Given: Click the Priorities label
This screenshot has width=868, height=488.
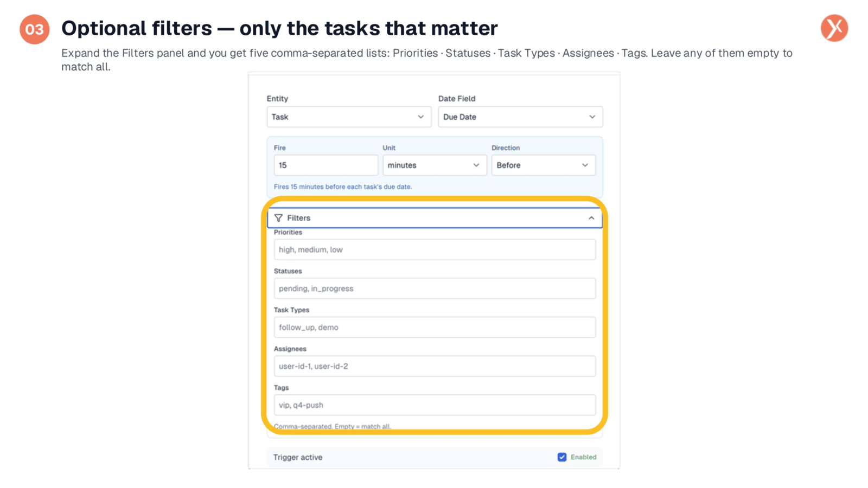Looking at the screenshot, I should pos(288,232).
